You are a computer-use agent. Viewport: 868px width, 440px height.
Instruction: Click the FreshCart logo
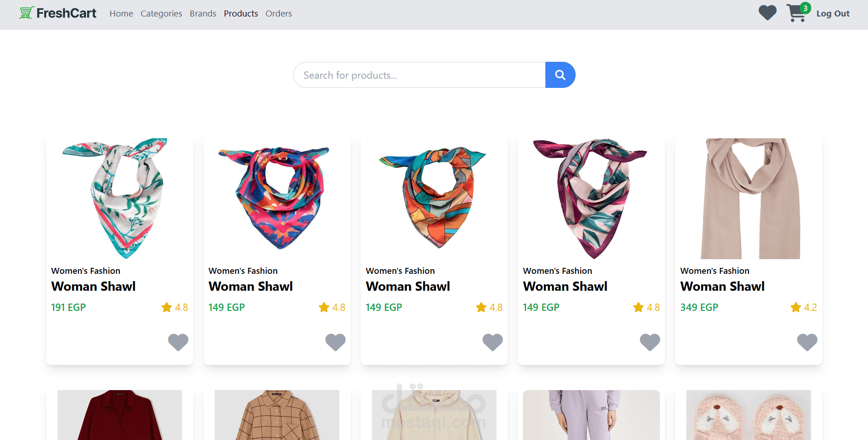coord(58,13)
